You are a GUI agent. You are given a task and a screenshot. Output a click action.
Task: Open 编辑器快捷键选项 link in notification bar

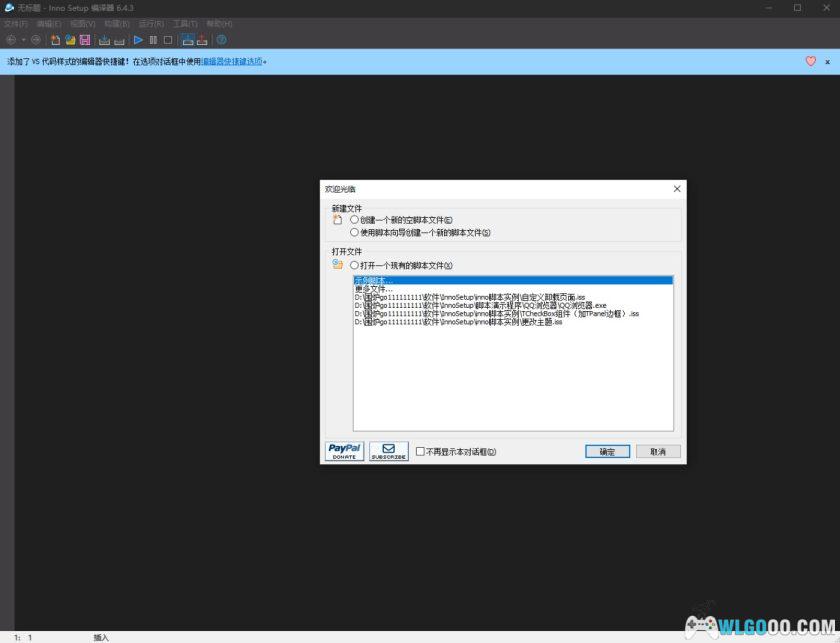point(232,61)
